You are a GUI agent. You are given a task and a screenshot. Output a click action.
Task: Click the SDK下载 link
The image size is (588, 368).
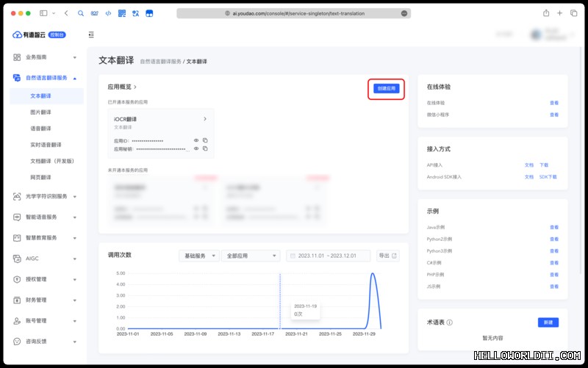[548, 177]
